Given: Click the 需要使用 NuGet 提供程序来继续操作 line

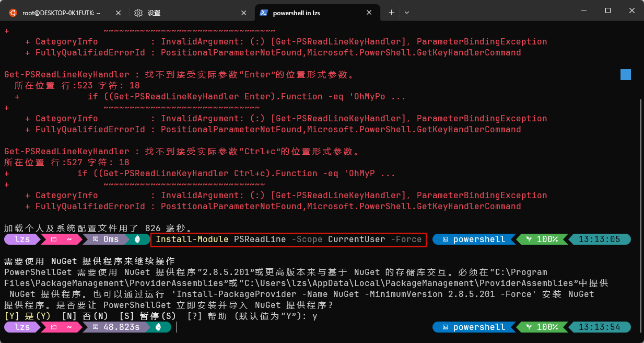Looking at the screenshot, I should (89, 261).
